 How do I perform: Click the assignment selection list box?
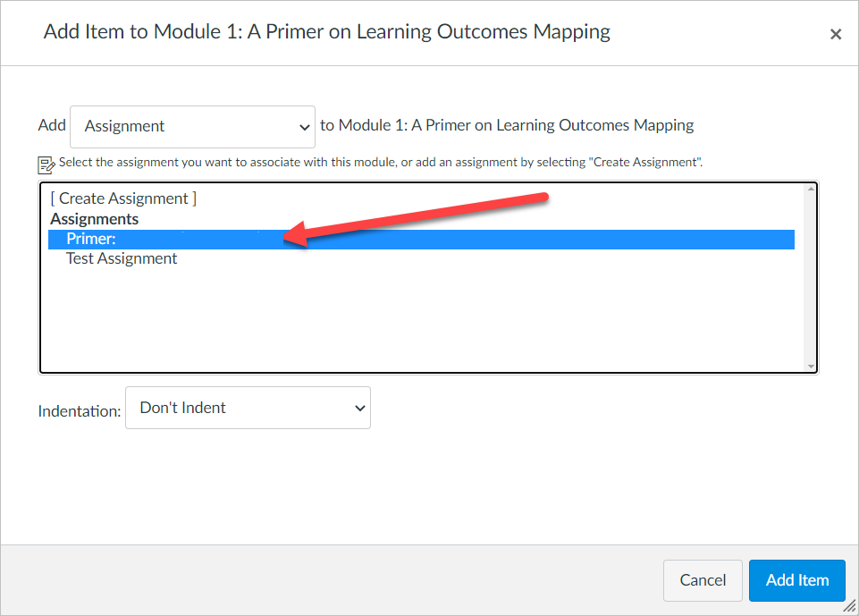(429, 313)
